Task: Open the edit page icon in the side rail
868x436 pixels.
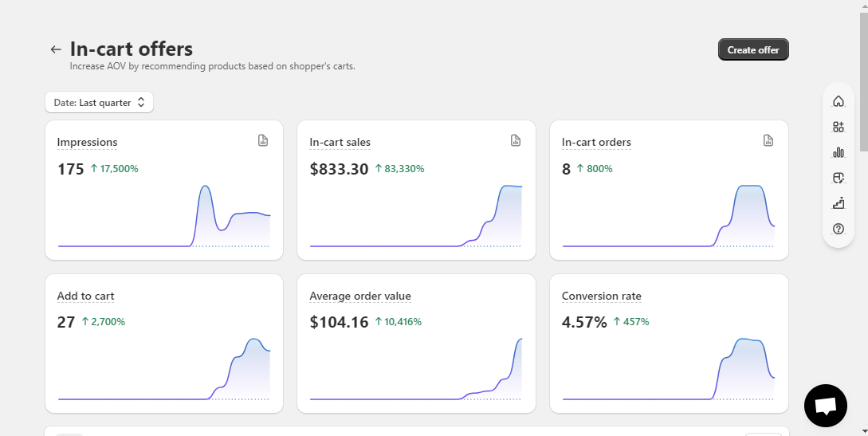Action: coord(838,178)
